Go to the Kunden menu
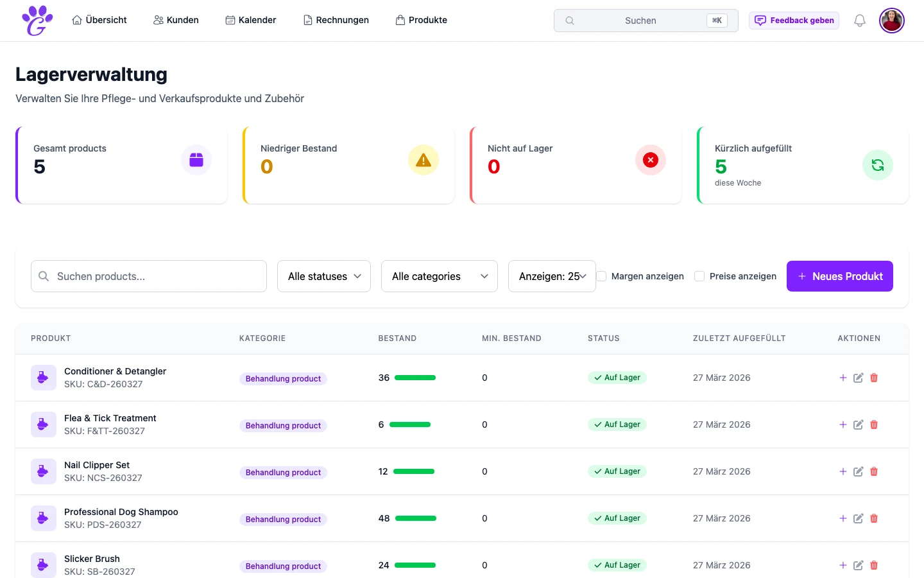The width and height of the screenshot is (924, 578). click(x=176, y=20)
